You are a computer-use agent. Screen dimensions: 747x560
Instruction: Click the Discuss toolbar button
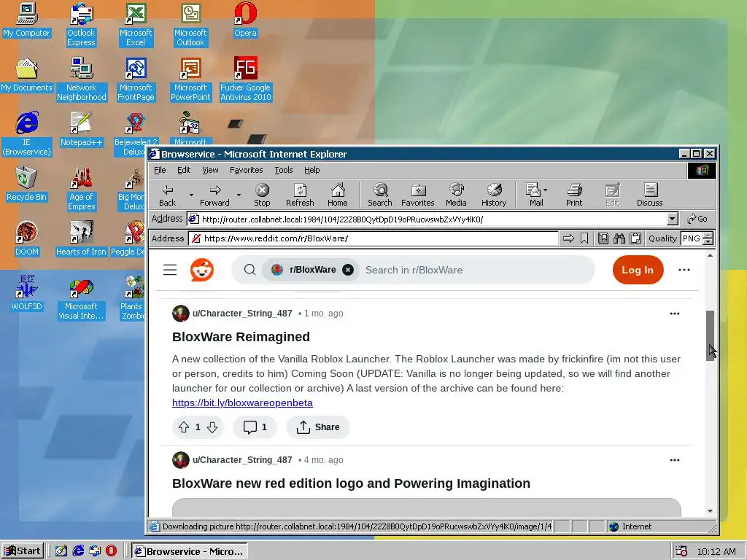point(649,195)
